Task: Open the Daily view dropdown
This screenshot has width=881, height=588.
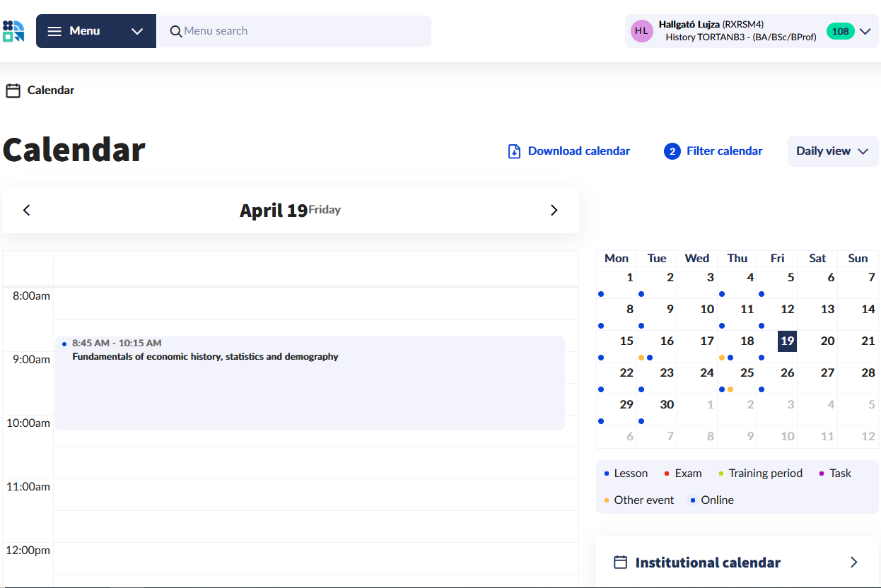Action: [832, 151]
